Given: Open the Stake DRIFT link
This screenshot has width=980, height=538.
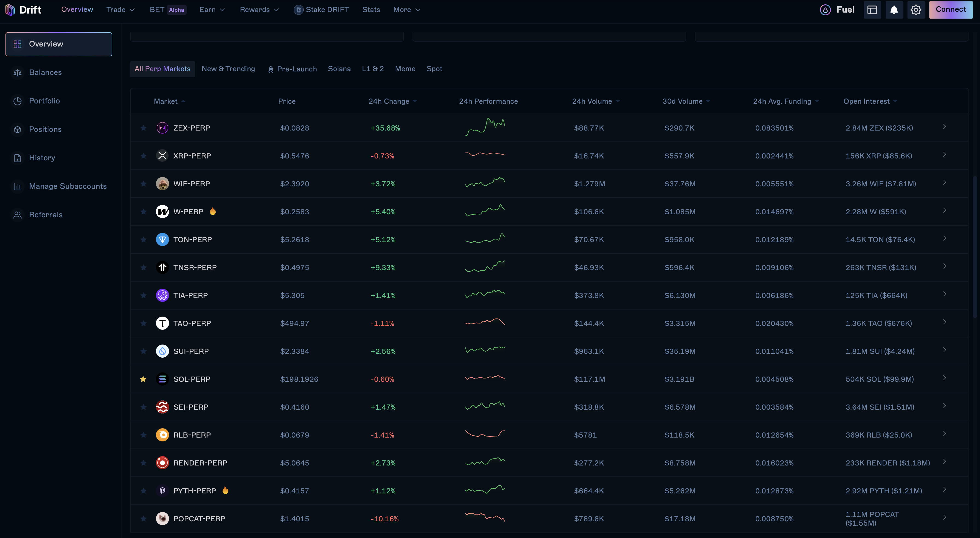Looking at the screenshot, I should point(321,10).
